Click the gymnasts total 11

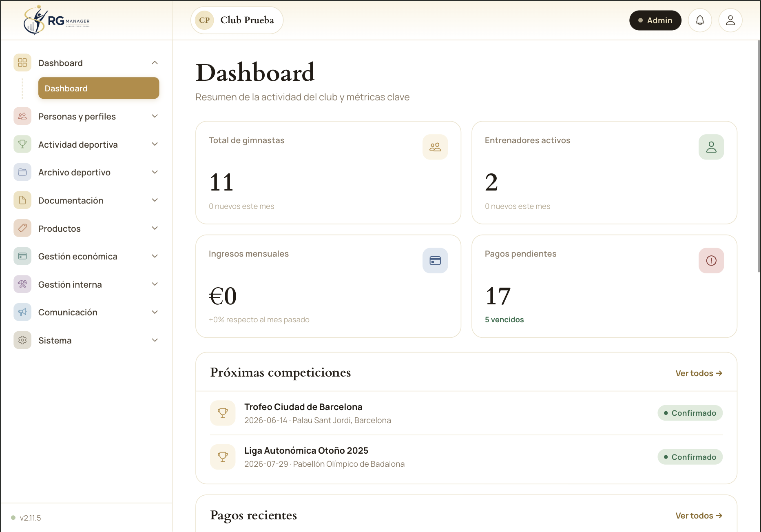tap(221, 182)
